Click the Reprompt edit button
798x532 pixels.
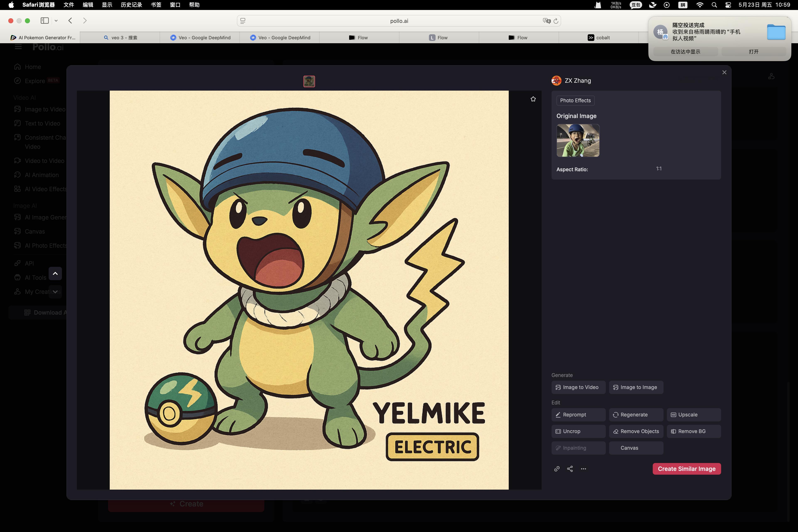pyautogui.click(x=579, y=415)
